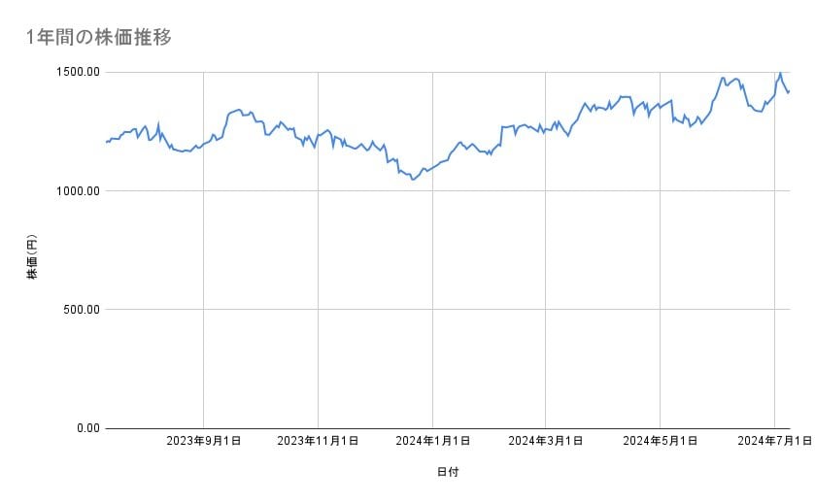The height and width of the screenshot is (504, 815).
Task: Click the lowest dip of the blue line
Action: click(x=413, y=180)
